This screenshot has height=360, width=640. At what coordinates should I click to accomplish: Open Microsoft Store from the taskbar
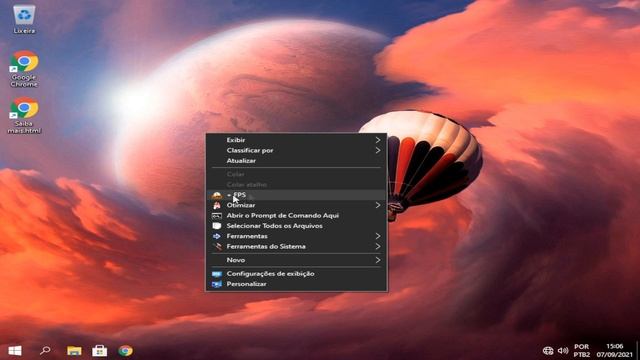click(x=100, y=351)
